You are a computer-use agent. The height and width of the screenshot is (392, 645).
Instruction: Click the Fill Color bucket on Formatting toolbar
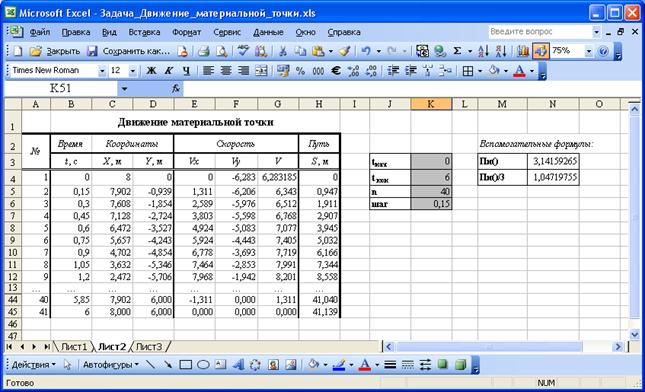tap(494, 71)
